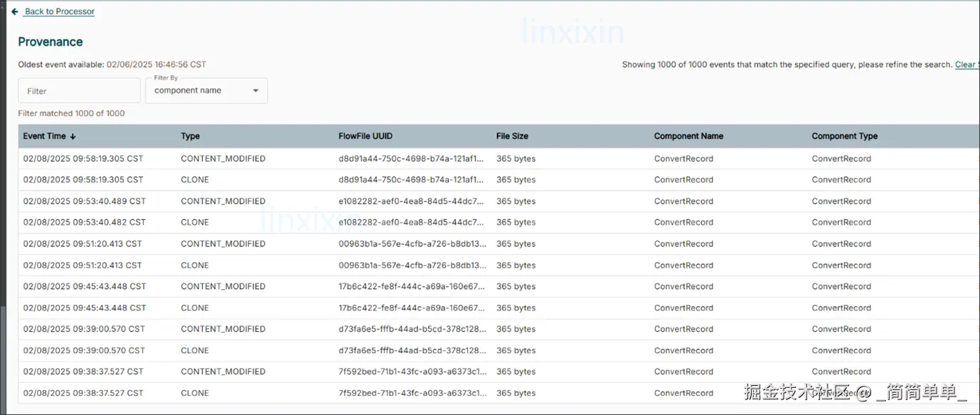980x415 pixels.
Task: Click the Clear Search link
Action: pyautogui.click(x=967, y=64)
